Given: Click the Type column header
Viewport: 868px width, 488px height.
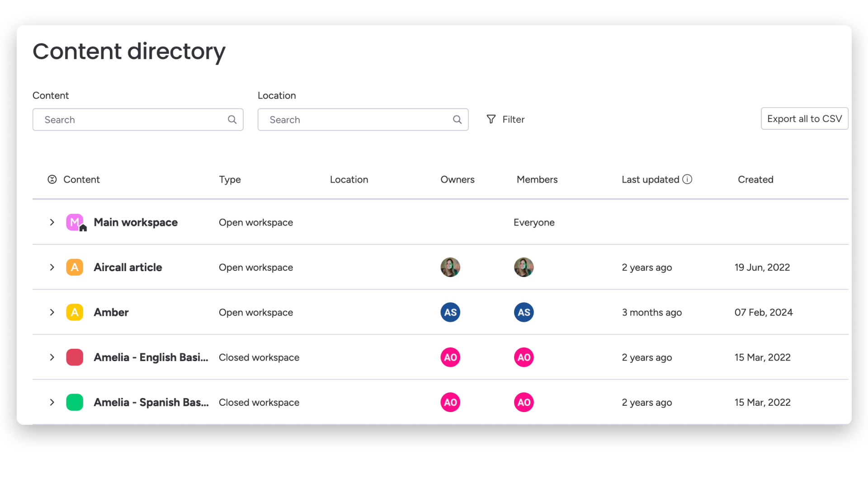Looking at the screenshot, I should [x=230, y=179].
